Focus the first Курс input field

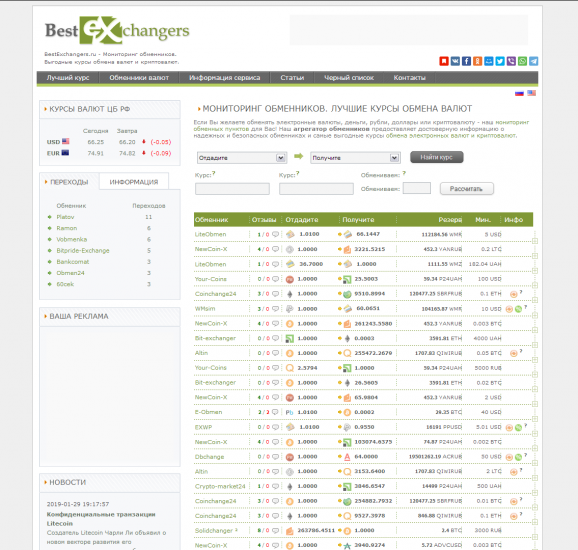point(232,189)
